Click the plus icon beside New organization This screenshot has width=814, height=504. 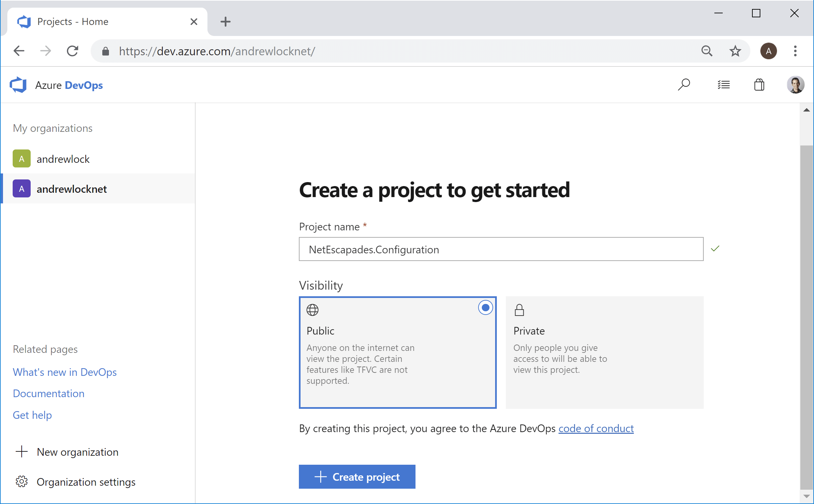pos(22,452)
